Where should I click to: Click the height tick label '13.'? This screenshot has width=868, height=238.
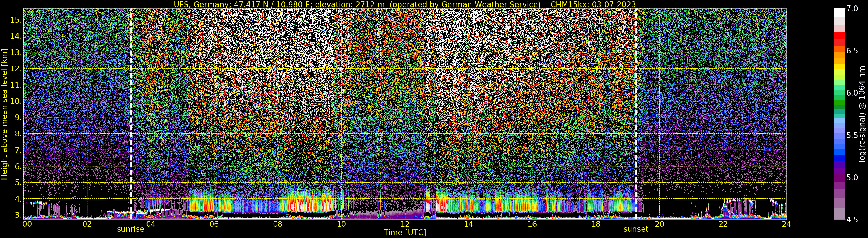coord(16,53)
